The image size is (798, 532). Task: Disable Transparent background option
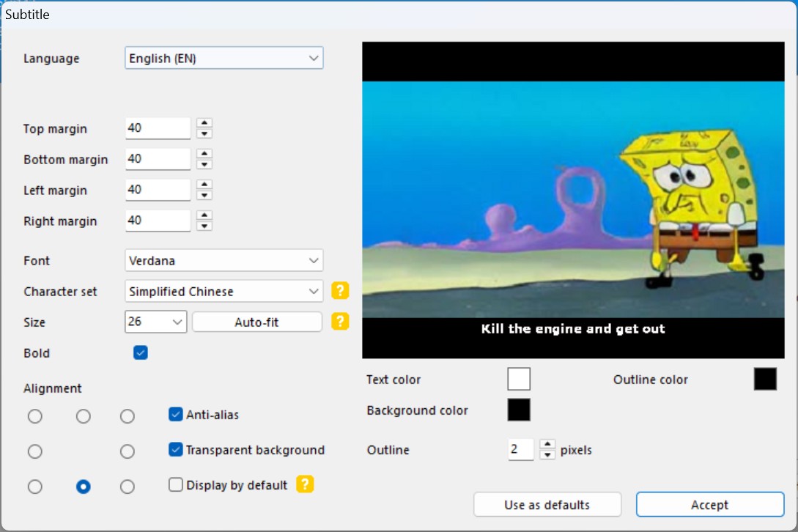pos(176,450)
